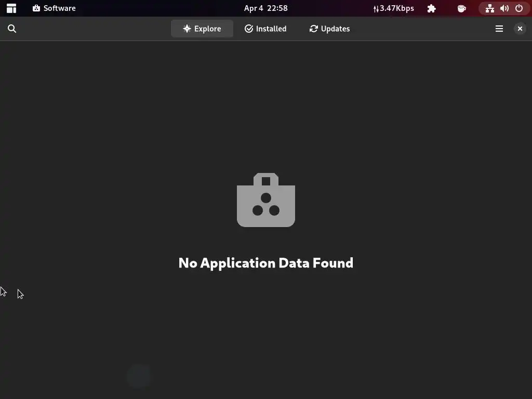Image resolution: width=532 pixels, height=399 pixels.
Task: Click the sparkle icon beside Explore
Action: point(187,29)
